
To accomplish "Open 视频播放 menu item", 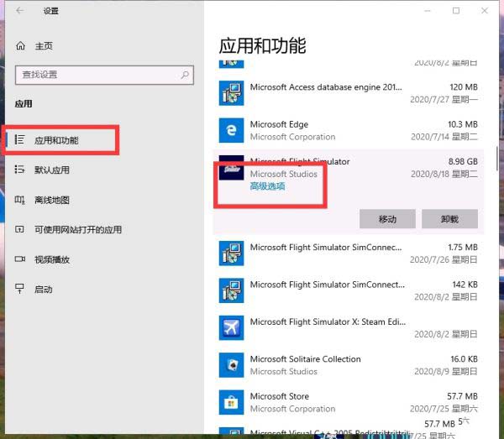I will tap(52, 259).
